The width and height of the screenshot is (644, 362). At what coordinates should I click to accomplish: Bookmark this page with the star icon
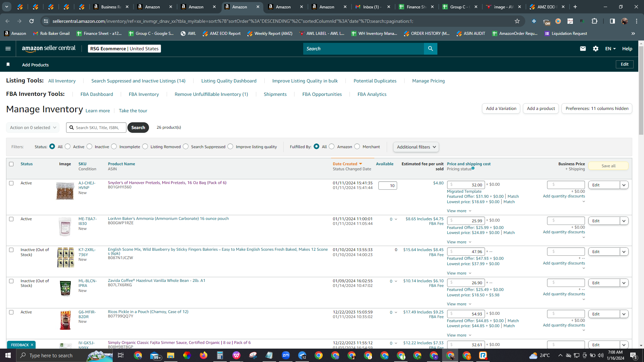pos(517,21)
